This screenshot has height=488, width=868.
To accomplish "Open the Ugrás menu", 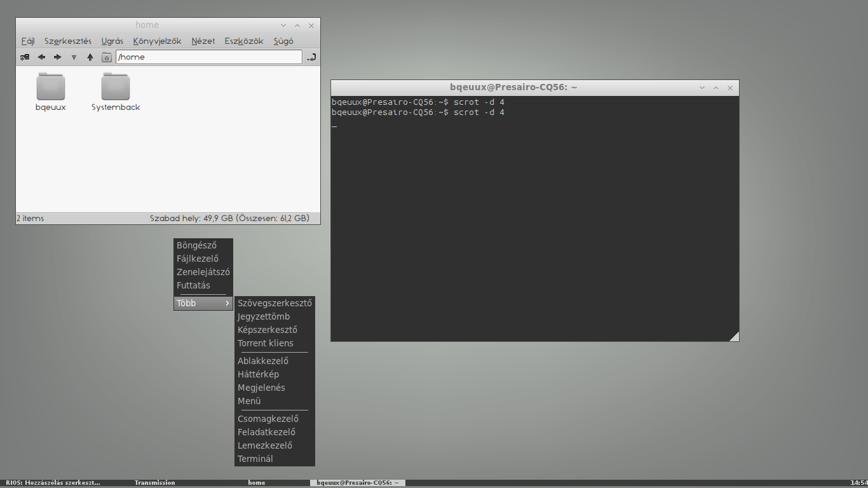I will (112, 41).
